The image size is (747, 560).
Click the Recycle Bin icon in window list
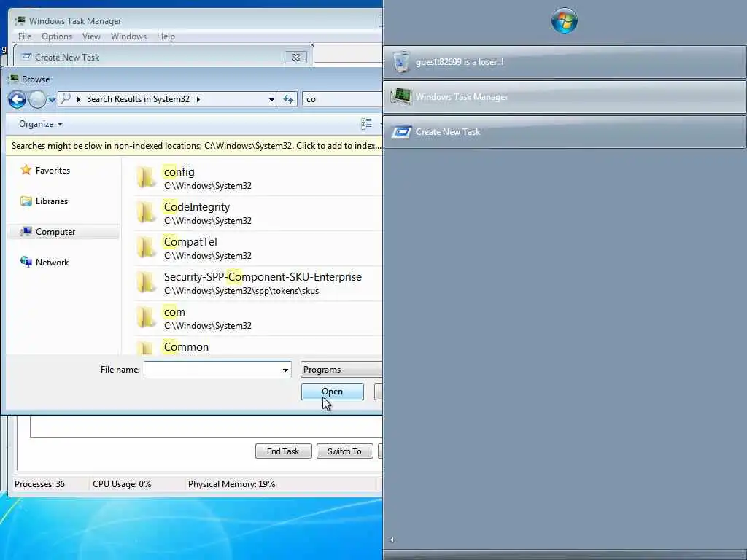tap(401, 61)
